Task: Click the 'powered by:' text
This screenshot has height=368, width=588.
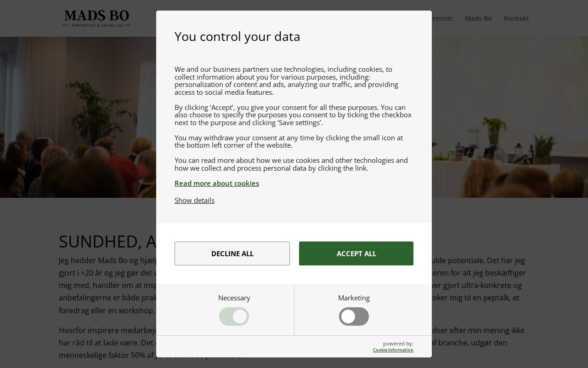Action: (x=398, y=344)
